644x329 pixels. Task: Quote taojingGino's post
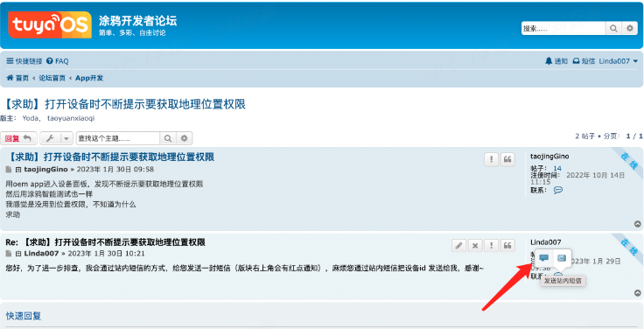pos(507,159)
